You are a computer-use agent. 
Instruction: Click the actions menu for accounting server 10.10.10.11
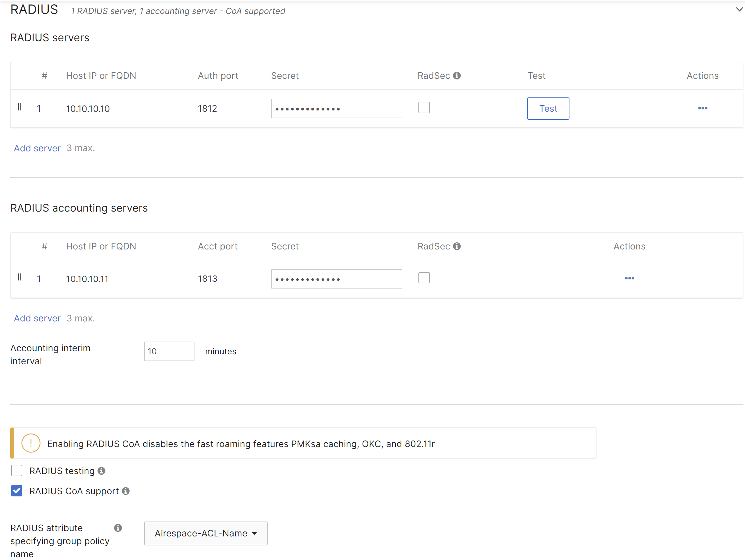click(x=630, y=278)
